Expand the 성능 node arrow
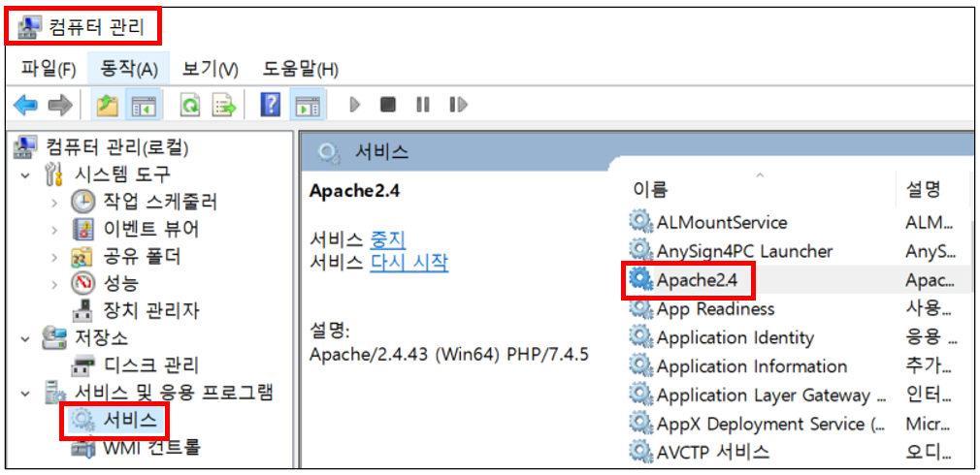This screenshot has width=980, height=475. (55, 284)
